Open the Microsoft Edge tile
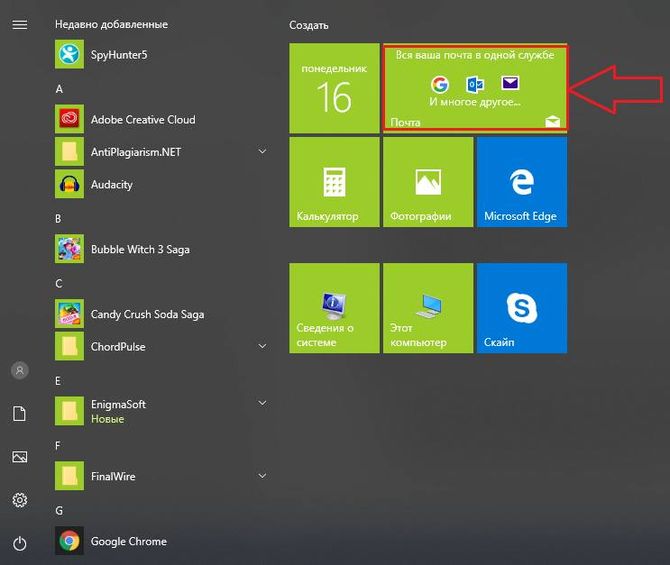The width and height of the screenshot is (670, 565). coord(521,183)
